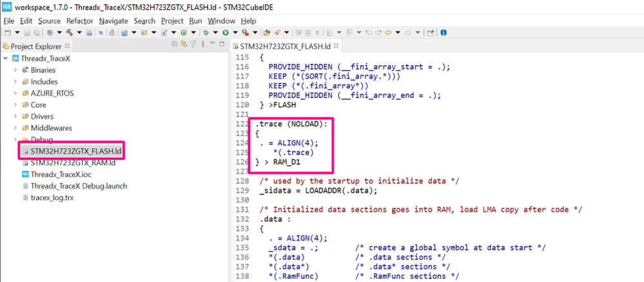Select the STM32H723ZGTX_FLASH.ld editor tab
Screen dimensions: 644x282
[x=285, y=46]
